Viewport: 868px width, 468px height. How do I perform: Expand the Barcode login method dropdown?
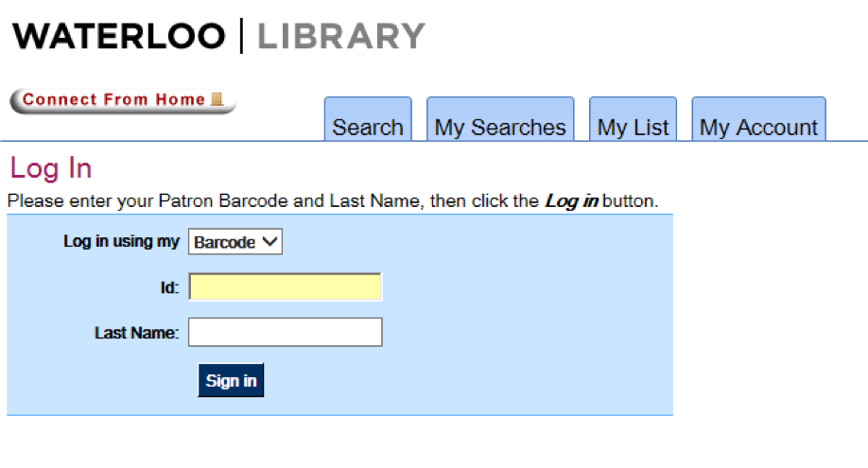tap(235, 242)
